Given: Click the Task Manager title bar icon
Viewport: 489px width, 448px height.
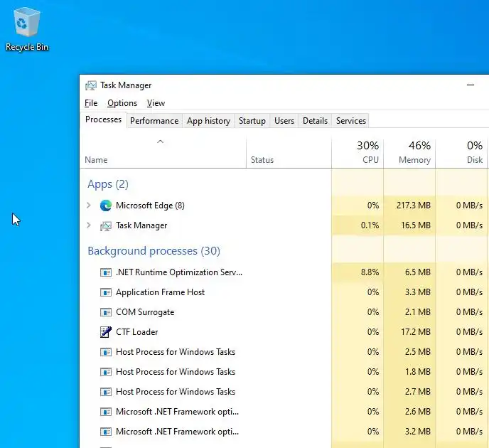Looking at the screenshot, I should [91, 85].
